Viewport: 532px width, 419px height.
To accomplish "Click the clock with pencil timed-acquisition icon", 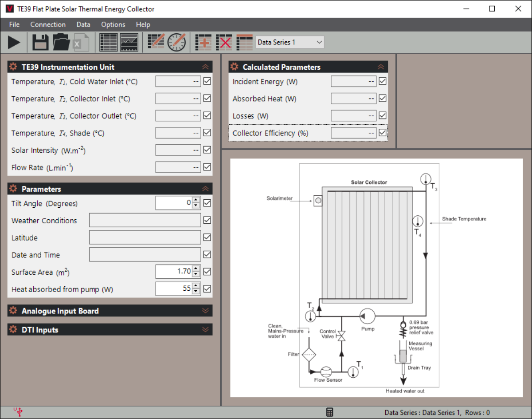I will pyautogui.click(x=176, y=43).
